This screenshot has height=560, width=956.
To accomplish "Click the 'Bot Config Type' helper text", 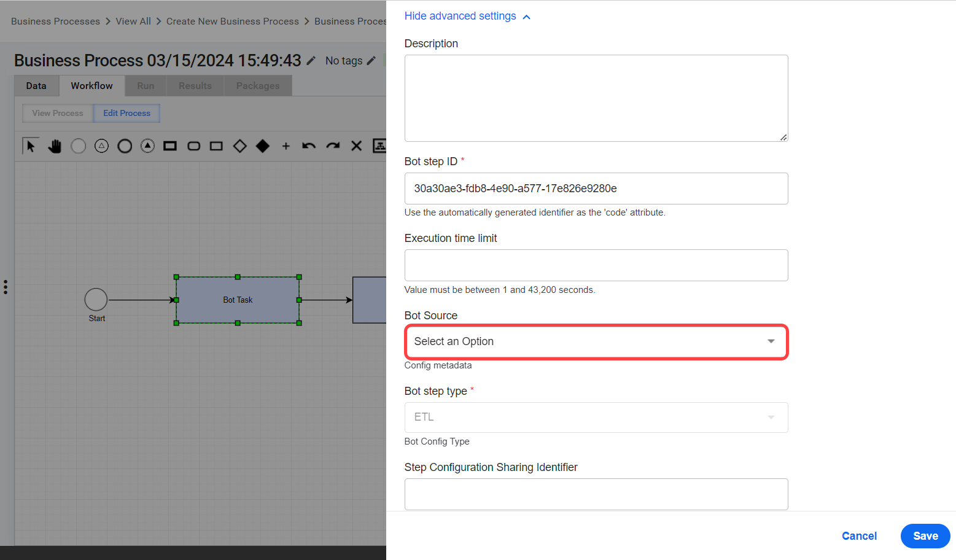I will 437,441.
